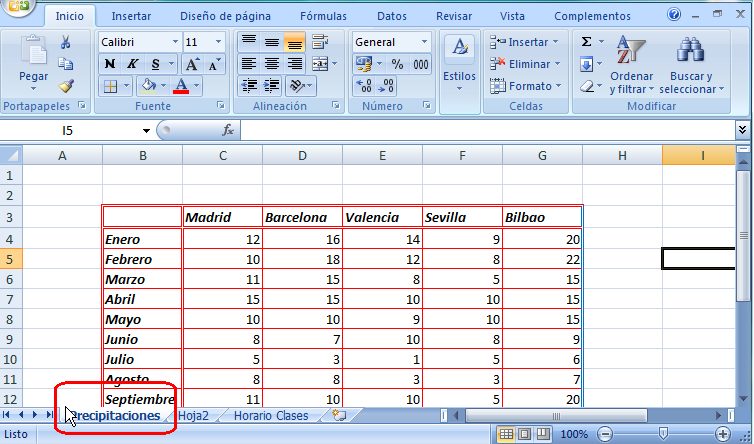Open Ordenar y filtrar tool
The image size is (754, 444).
point(631,66)
